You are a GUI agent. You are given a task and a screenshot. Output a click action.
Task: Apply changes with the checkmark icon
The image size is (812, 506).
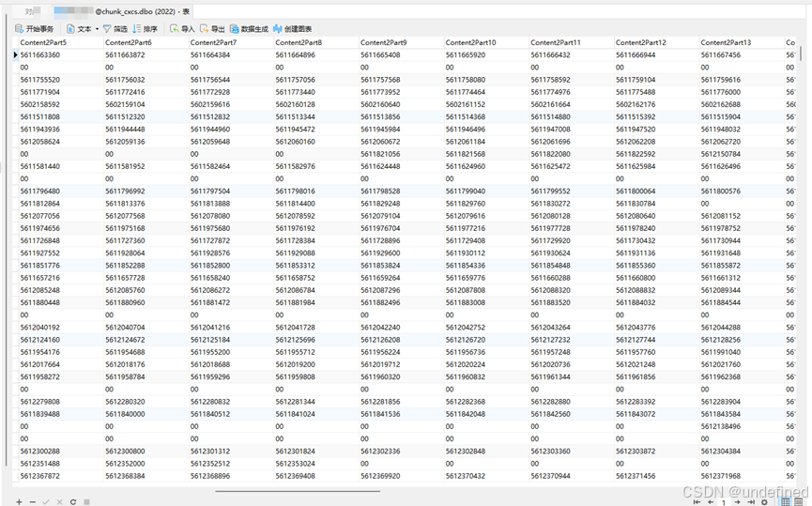pos(46,502)
